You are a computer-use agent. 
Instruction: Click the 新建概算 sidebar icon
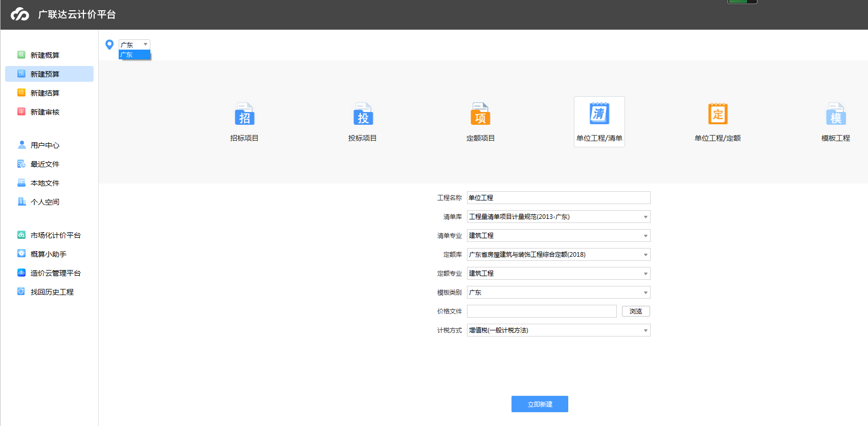21,55
